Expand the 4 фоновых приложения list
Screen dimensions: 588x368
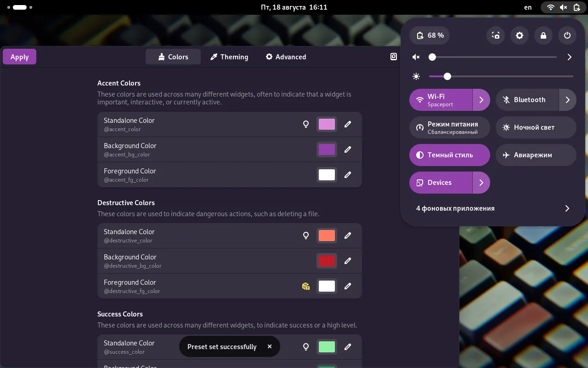pos(567,208)
